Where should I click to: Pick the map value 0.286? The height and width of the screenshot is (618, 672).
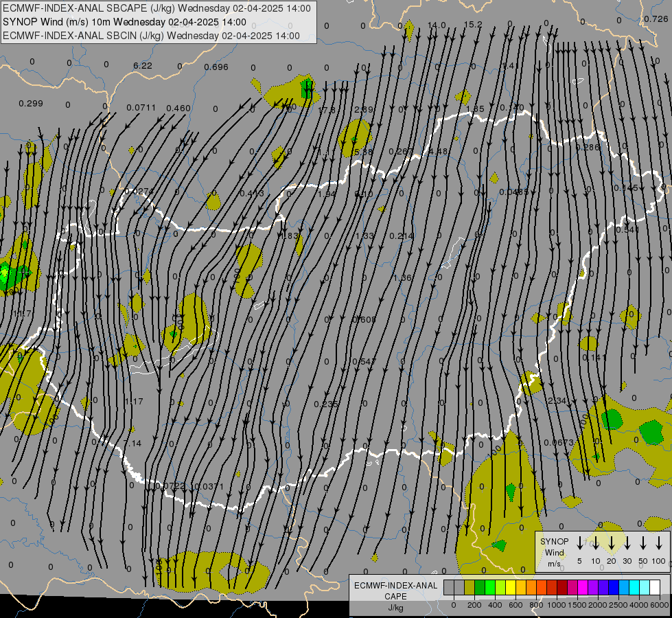[588, 147]
